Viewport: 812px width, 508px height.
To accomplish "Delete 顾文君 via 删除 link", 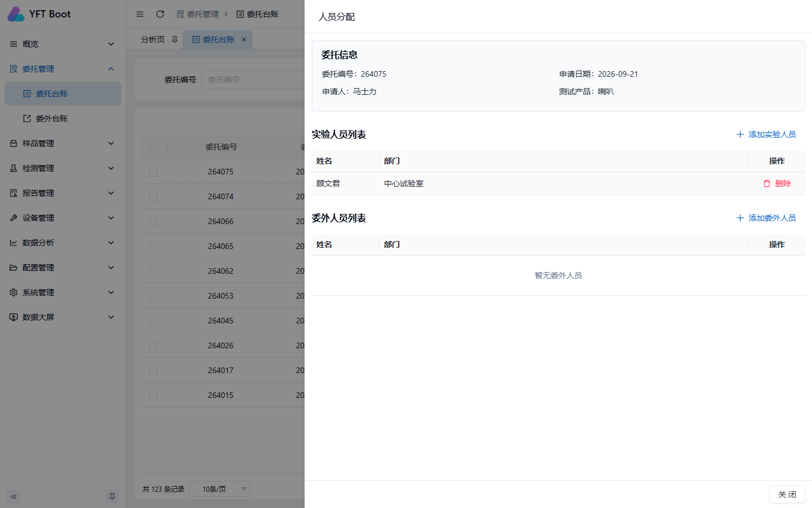I will click(777, 183).
